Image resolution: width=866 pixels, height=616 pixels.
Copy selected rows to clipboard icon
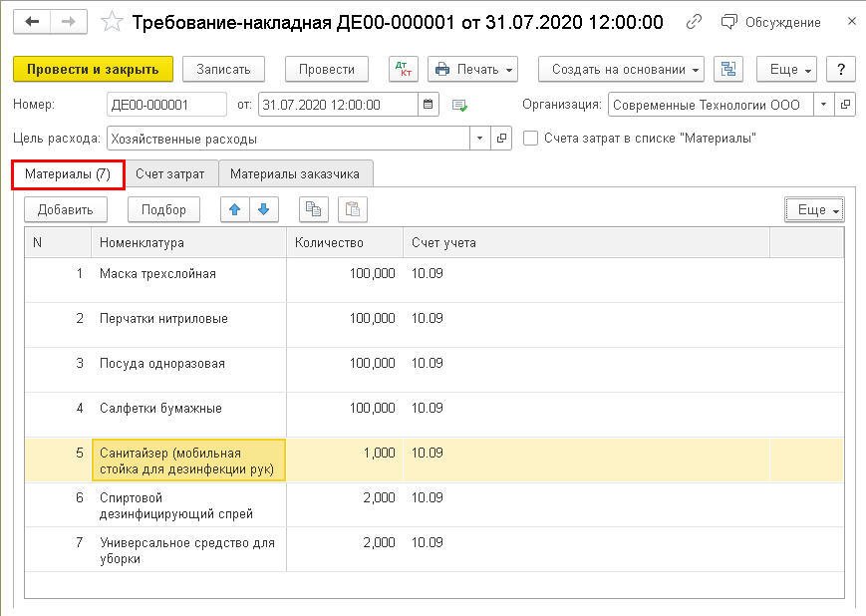[x=314, y=209]
